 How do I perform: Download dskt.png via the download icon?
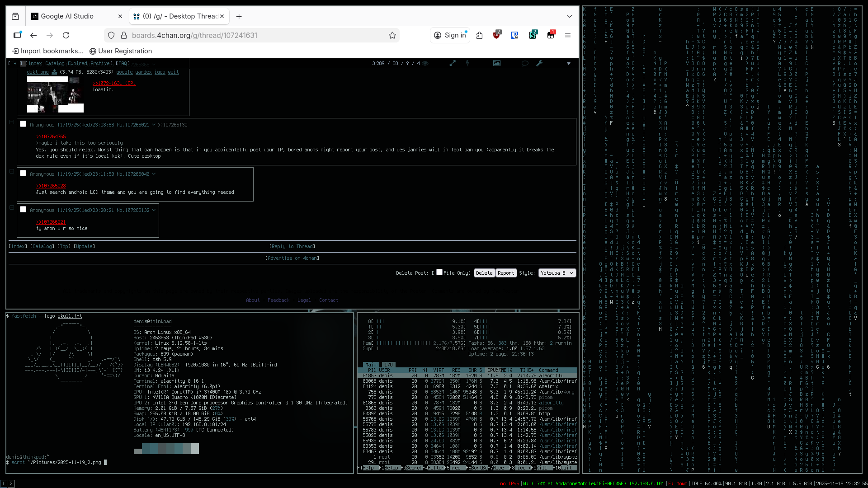point(54,72)
